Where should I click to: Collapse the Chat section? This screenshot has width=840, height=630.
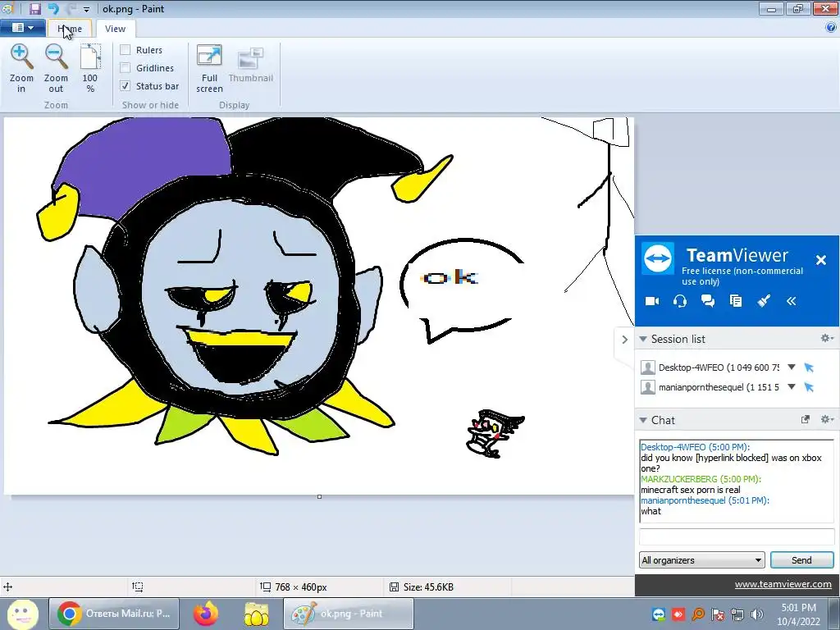coord(643,421)
